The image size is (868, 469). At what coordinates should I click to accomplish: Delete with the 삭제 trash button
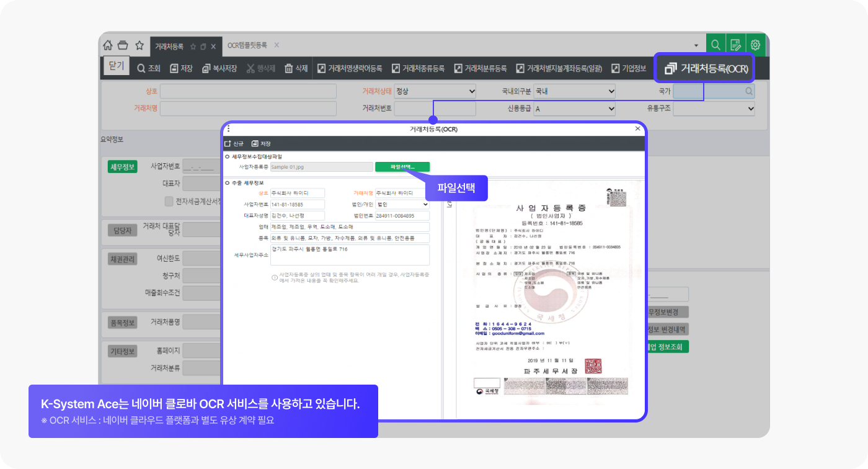[x=296, y=68]
